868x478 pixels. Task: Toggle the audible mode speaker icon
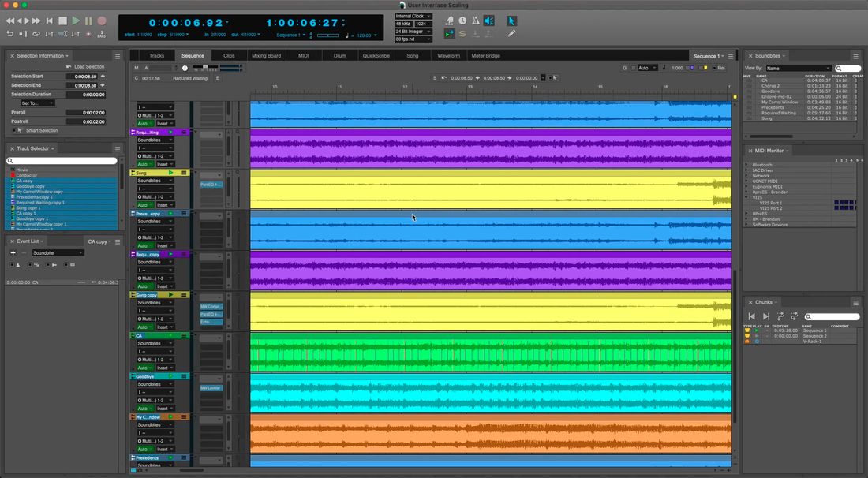pos(488,21)
